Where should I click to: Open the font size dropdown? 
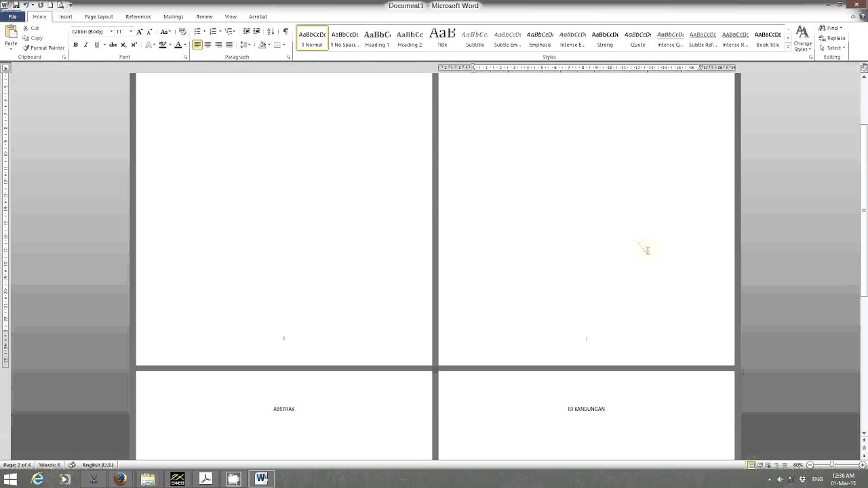click(x=131, y=32)
